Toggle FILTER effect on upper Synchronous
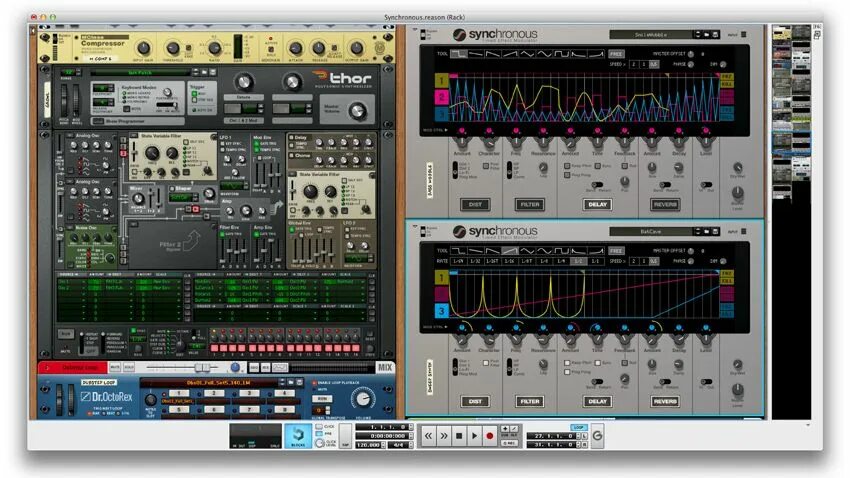The width and height of the screenshot is (850, 478). pyautogui.click(x=530, y=204)
